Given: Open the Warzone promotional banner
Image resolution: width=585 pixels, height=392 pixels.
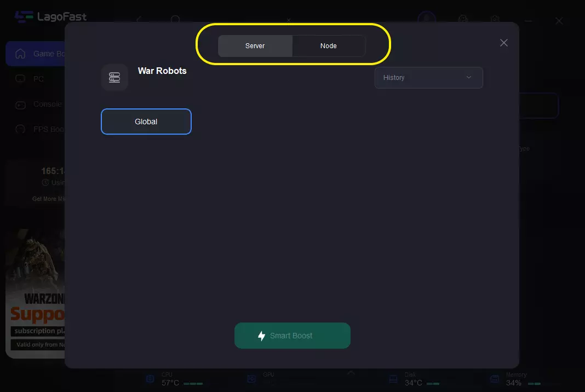Looking at the screenshot, I should point(36,293).
